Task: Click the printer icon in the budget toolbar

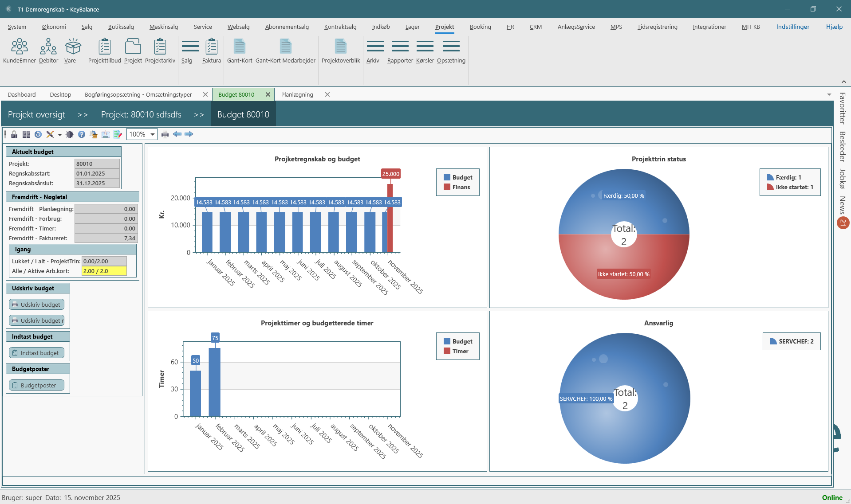Action: point(165,134)
